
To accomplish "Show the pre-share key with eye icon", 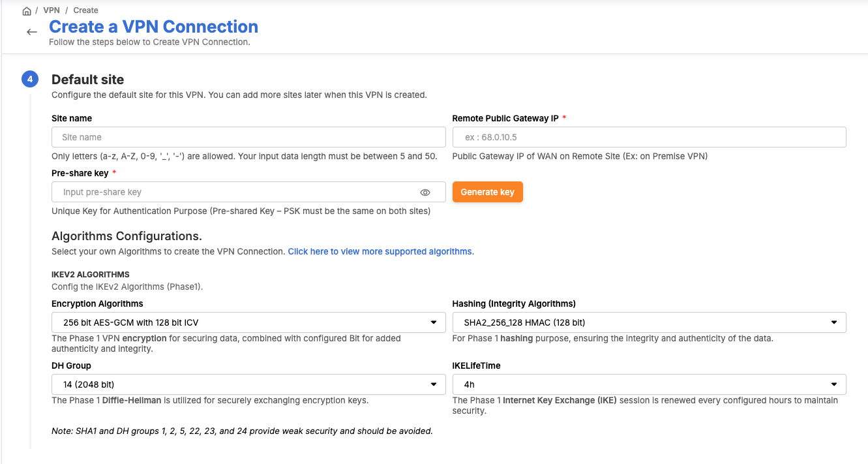I will point(425,193).
